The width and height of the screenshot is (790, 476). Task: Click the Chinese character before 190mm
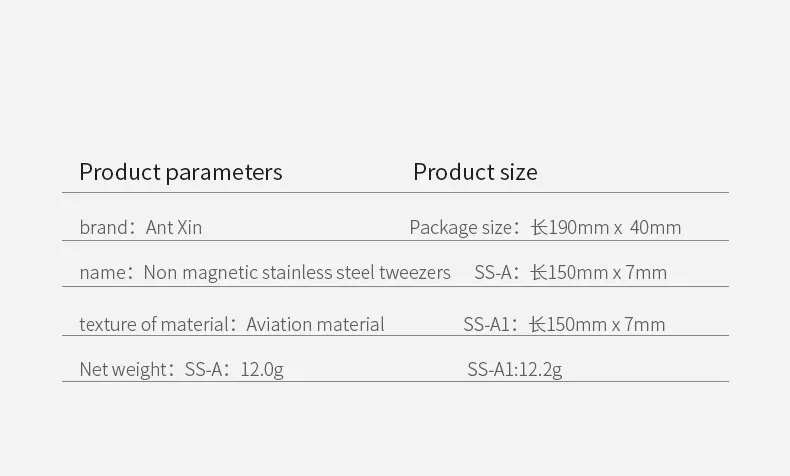tap(539, 227)
